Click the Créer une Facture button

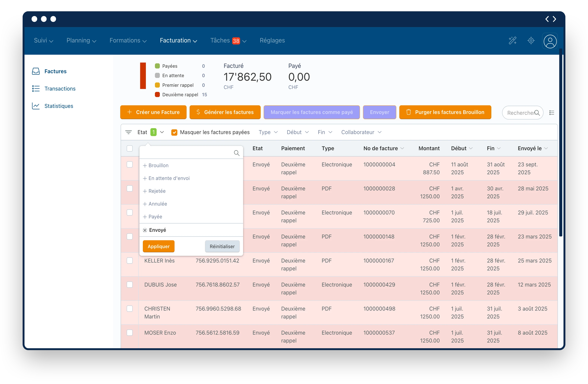(153, 112)
